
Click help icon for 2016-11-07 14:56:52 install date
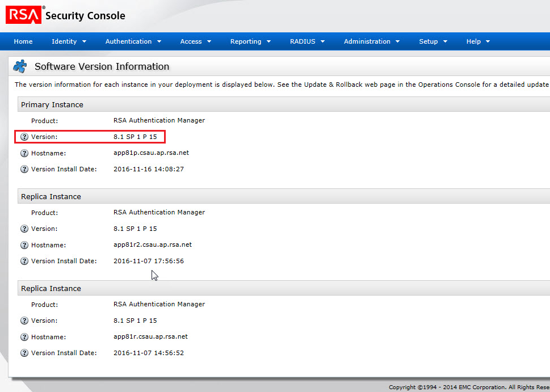pyautogui.click(x=24, y=353)
